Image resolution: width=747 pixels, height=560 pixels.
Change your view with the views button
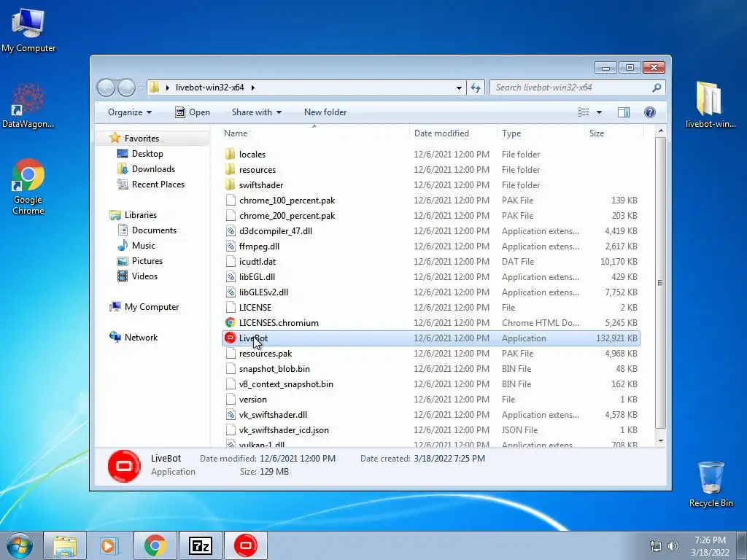(584, 112)
